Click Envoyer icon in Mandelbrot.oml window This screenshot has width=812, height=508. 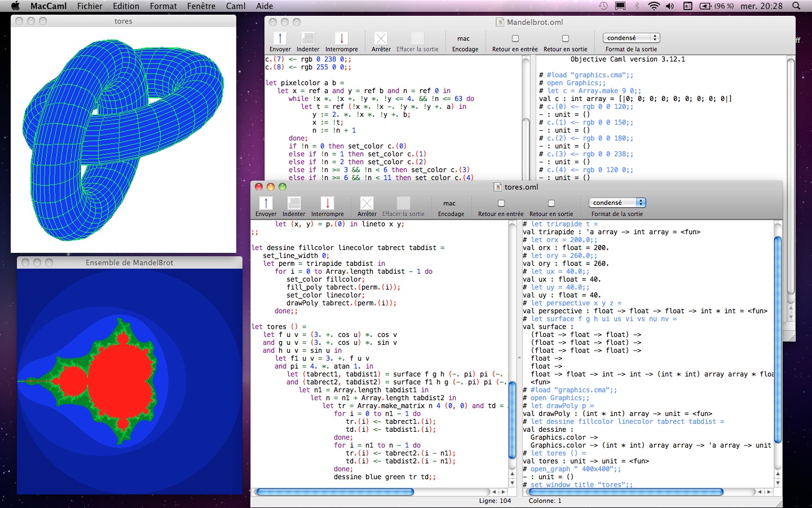pos(280,38)
